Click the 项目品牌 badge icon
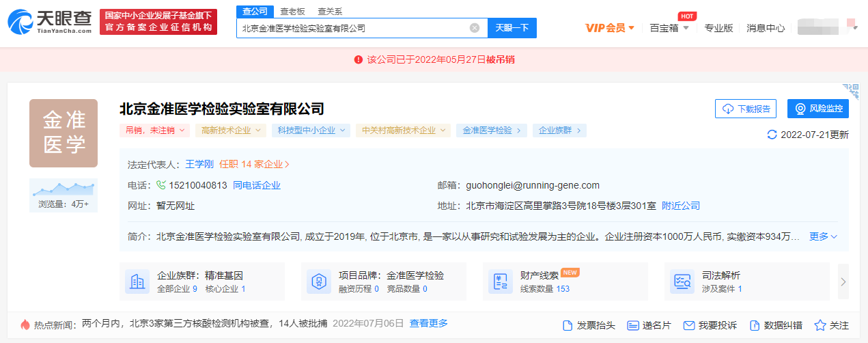This screenshot has height=343, width=868. point(319,282)
